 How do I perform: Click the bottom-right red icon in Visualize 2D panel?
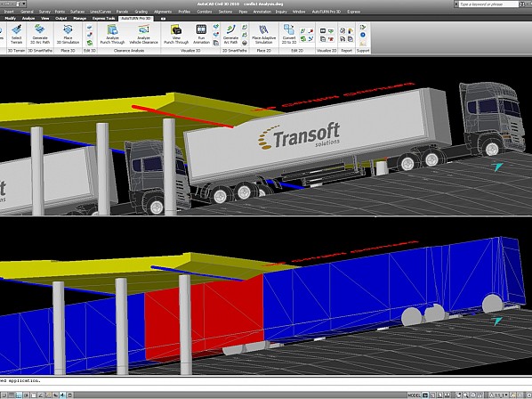point(331,39)
